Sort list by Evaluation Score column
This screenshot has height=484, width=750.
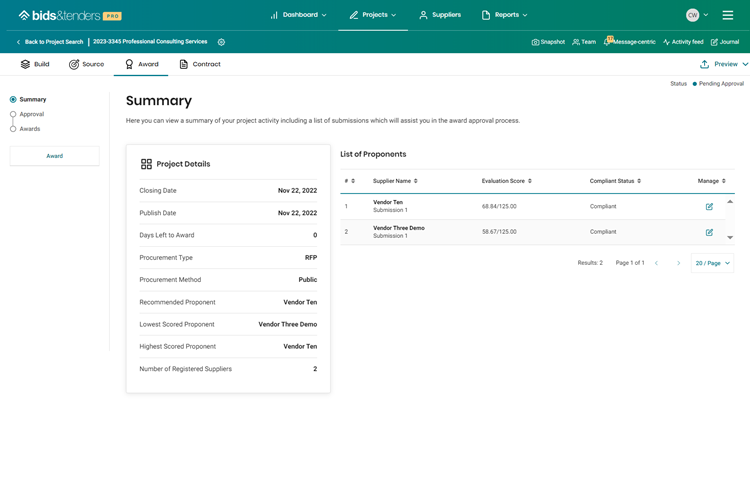[x=507, y=181]
